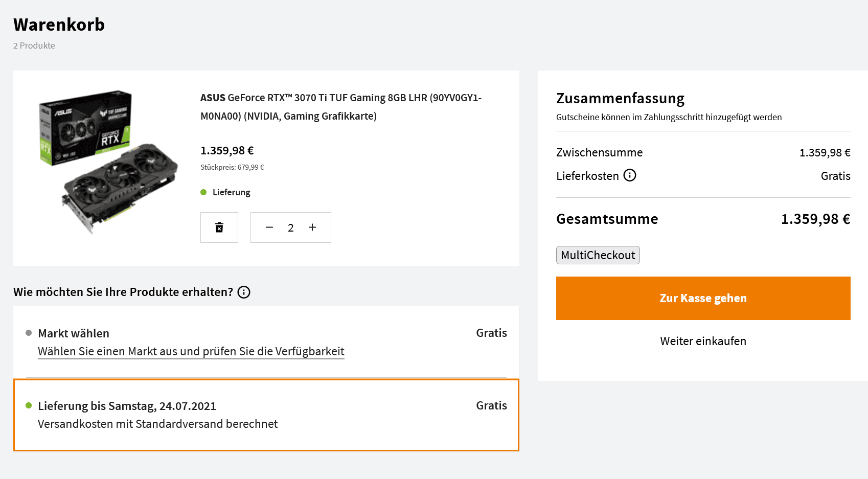This screenshot has height=479, width=868.
Task: Open the ASUS GeForce RTX 3070 Ti title
Action: point(341,107)
